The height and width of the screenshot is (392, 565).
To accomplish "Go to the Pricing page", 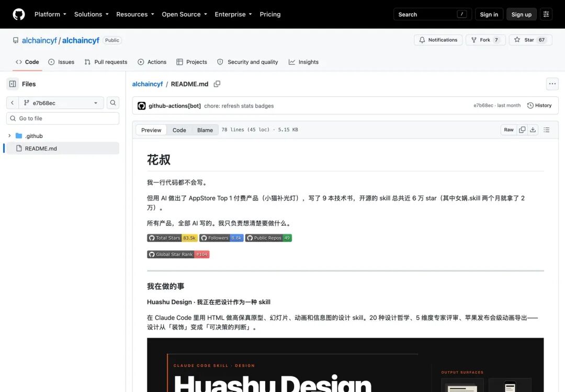I will 270,15.
